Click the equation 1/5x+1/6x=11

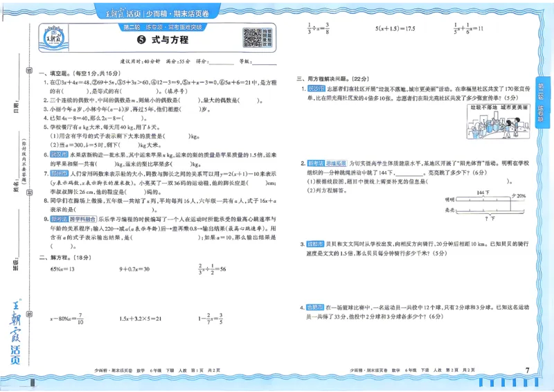pos(469,28)
